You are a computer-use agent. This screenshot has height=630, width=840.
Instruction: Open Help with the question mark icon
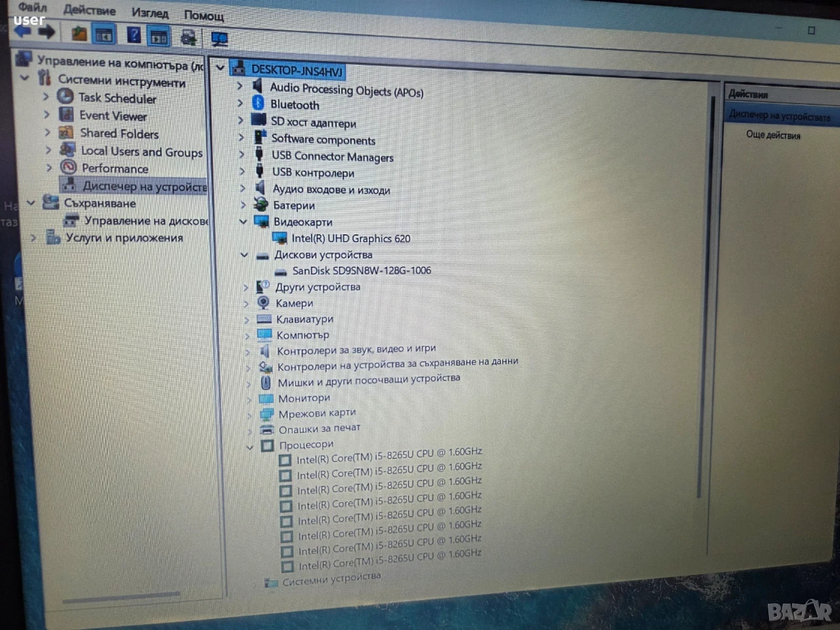pyautogui.click(x=134, y=35)
